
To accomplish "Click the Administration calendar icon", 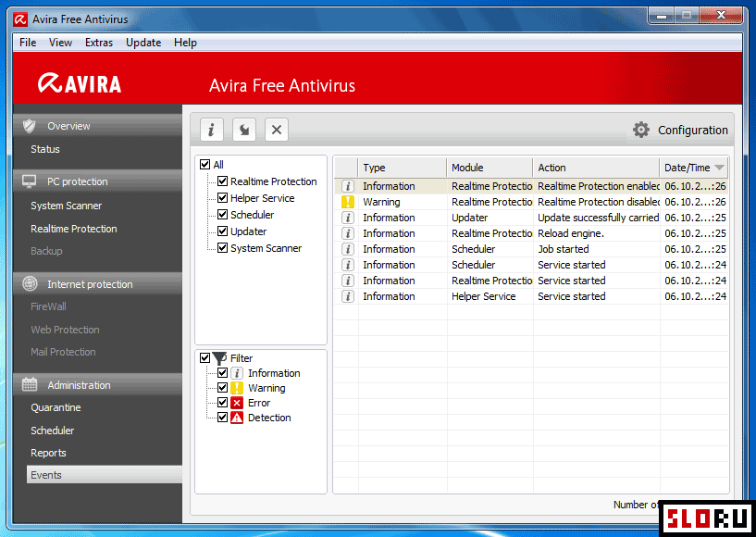I will click(x=30, y=385).
